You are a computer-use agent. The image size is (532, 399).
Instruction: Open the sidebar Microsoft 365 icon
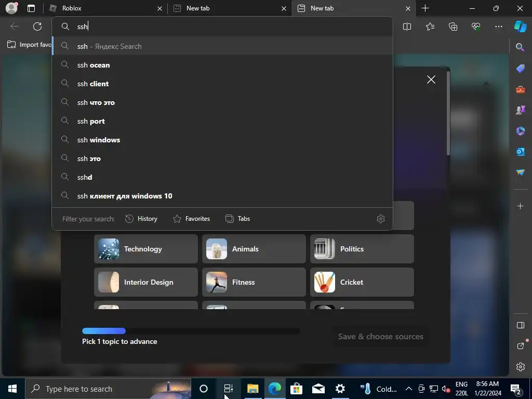521,130
